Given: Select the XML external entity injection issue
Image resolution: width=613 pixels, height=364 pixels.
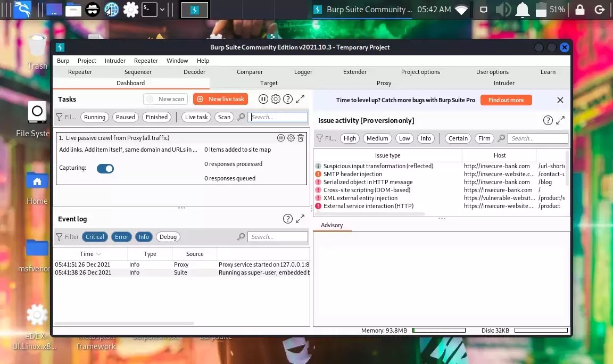Looking at the screenshot, I should tap(441, 198).
